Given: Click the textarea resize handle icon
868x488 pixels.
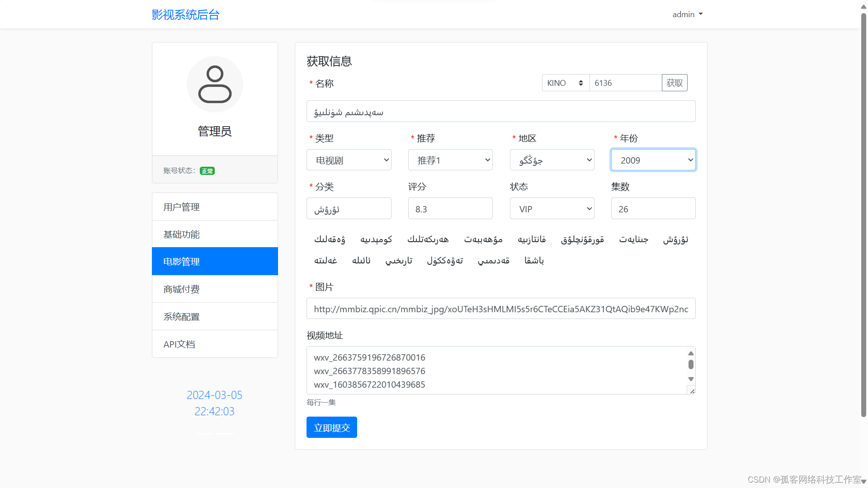Looking at the screenshot, I should click(692, 391).
